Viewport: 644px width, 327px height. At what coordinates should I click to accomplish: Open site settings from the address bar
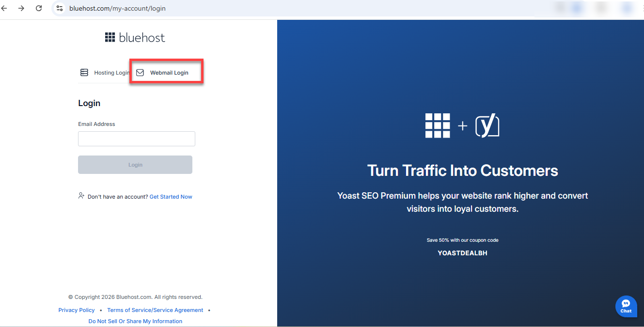[x=59, y=8]
